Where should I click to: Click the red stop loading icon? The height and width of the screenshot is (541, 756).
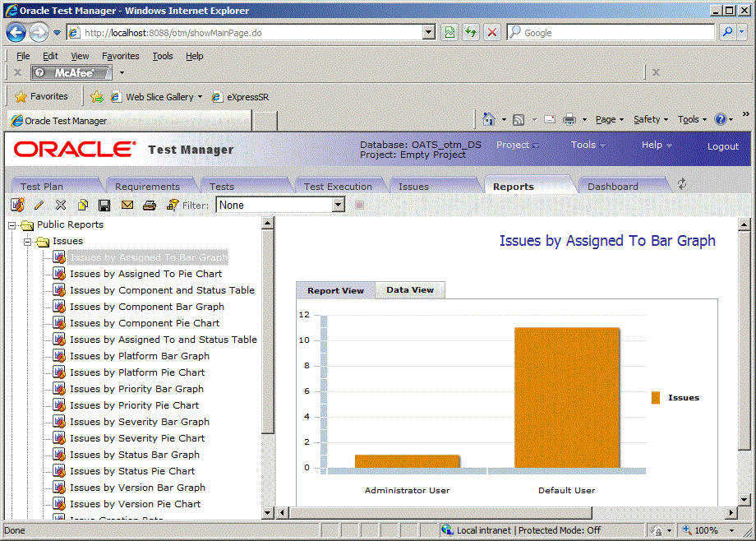click(491, 32)
